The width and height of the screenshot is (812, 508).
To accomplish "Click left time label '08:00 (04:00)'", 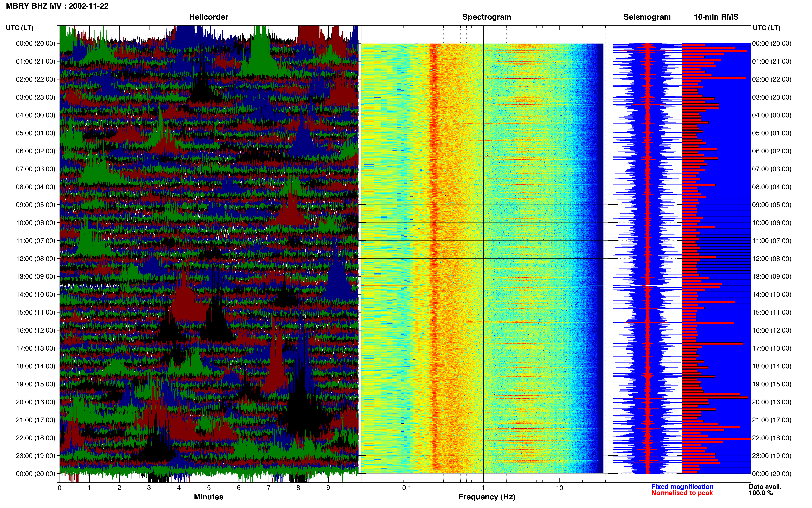I will 36,187.
